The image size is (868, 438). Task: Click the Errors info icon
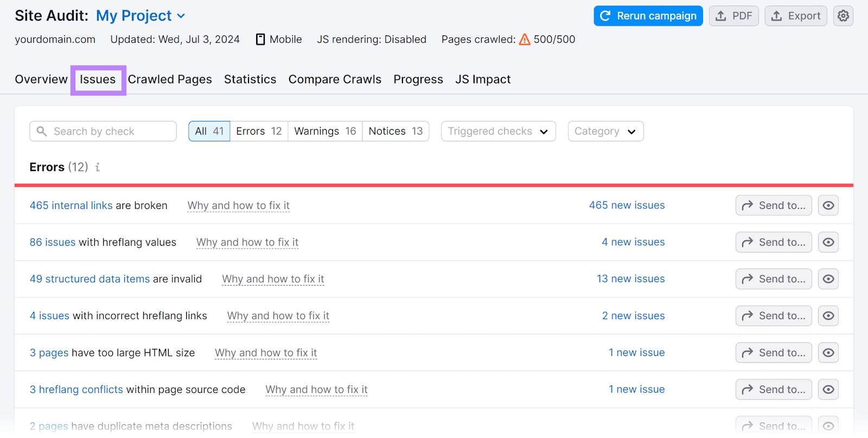(98, 167)
